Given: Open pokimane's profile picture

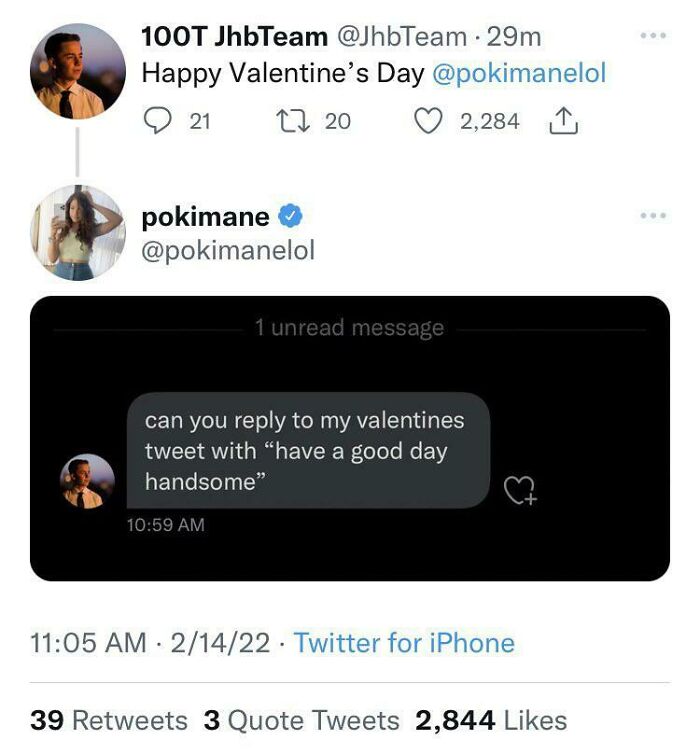Looking at the screenshot, I should 78,231.
